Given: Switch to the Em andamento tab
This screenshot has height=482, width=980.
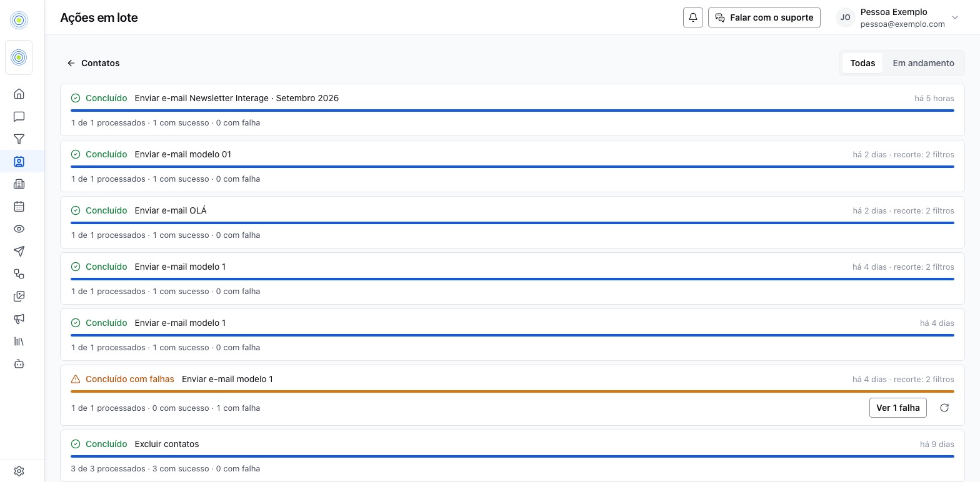Looking at the screenshot, I should coord(923,63).
